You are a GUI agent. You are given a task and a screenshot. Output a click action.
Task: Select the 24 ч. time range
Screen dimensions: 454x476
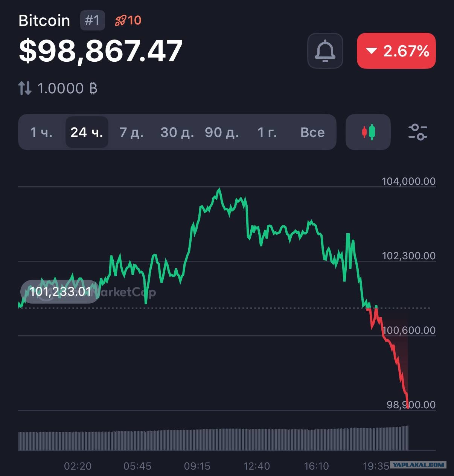[x=87, y=132]
